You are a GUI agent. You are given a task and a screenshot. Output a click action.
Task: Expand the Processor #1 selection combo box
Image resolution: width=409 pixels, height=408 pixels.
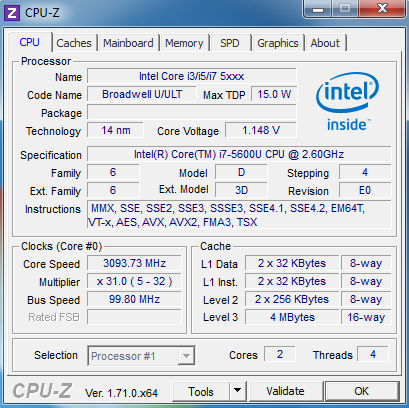tap(141, 356)
